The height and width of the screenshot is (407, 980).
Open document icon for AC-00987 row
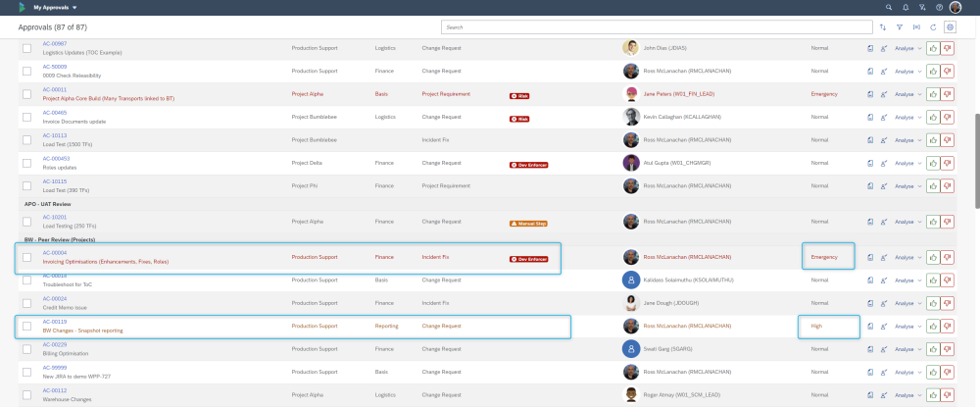pos(870,48)
